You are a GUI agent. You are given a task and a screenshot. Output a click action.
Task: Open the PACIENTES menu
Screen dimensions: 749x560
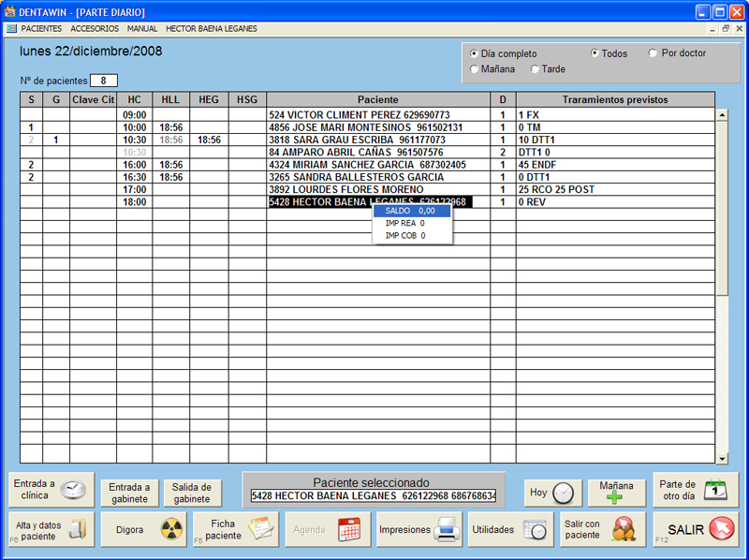pos(40,29)
